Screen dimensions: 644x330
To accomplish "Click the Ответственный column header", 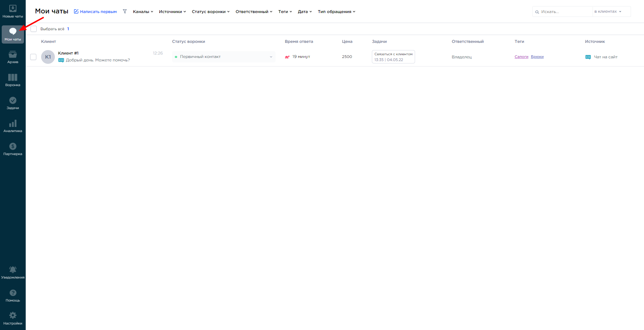I will [x=467, y=42].
